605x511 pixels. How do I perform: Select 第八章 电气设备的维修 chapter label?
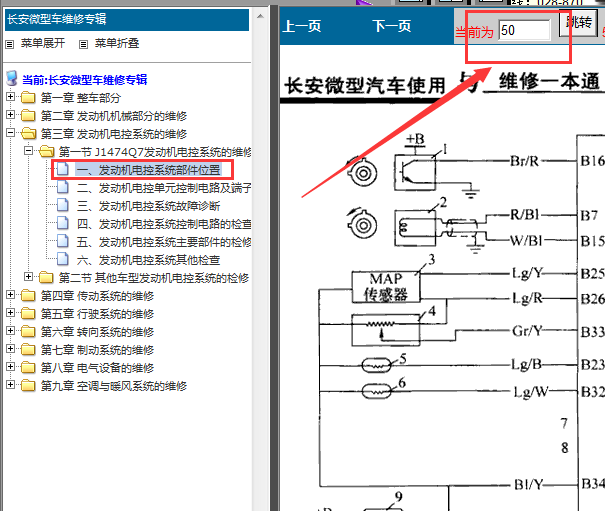point(97,368)
